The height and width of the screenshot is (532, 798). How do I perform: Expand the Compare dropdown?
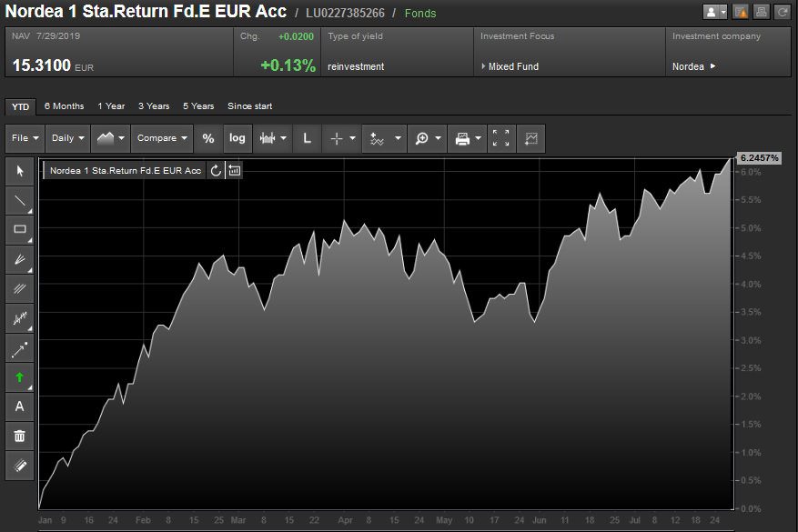pos(162,138)
